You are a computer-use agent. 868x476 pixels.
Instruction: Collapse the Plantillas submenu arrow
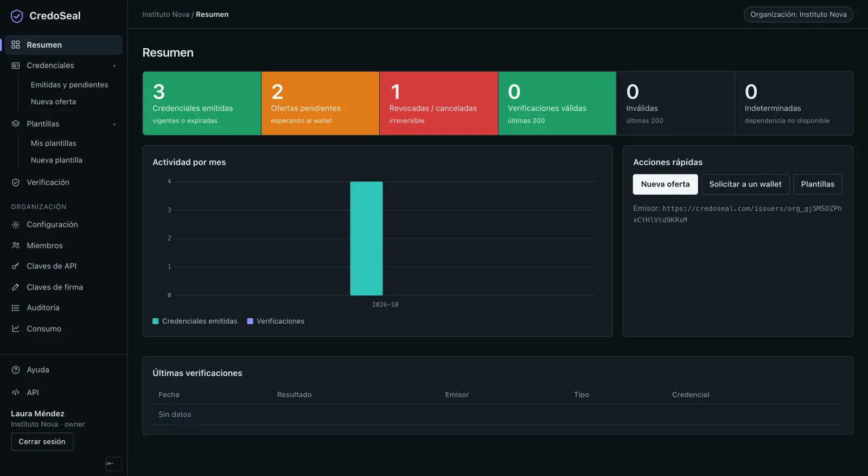pos(114,125)
